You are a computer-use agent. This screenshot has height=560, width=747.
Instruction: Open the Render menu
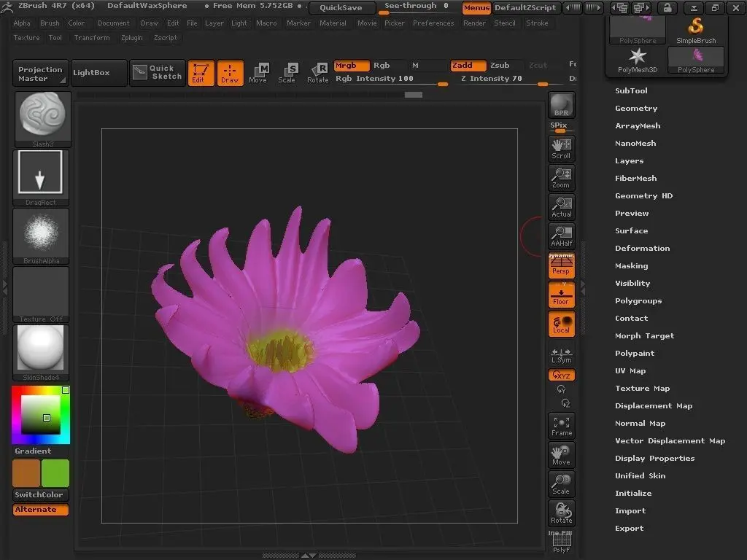pos(474,23)
